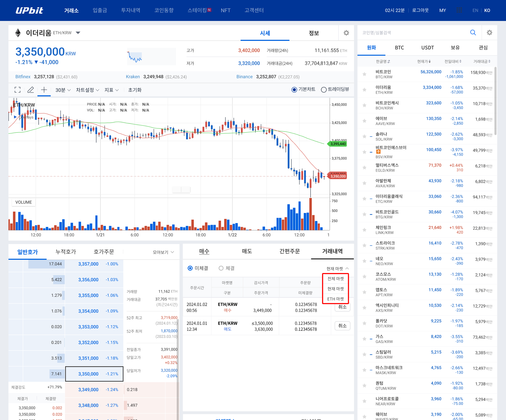Click the Kraken price link
This screenshot has width=506, height=420.
133,77
